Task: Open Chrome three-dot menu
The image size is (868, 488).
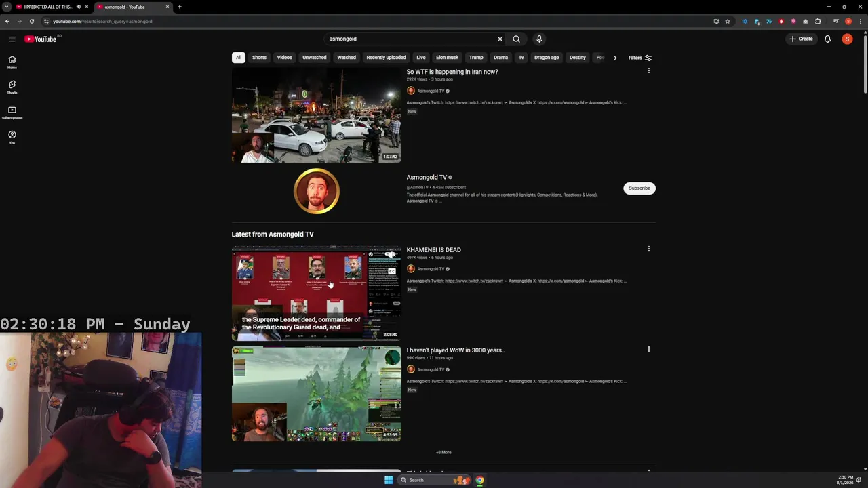Action: point(860,21)
